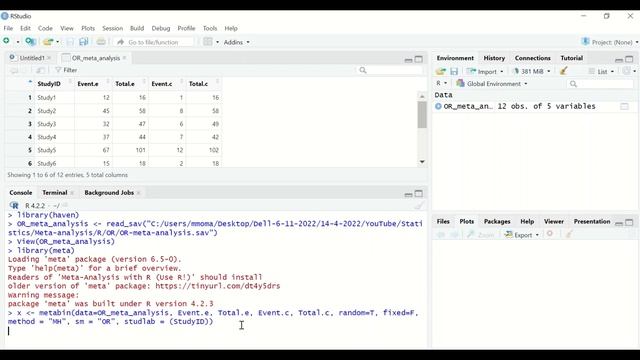Maximize the Plots pane

pyautogui.click(x=629, y=222)
